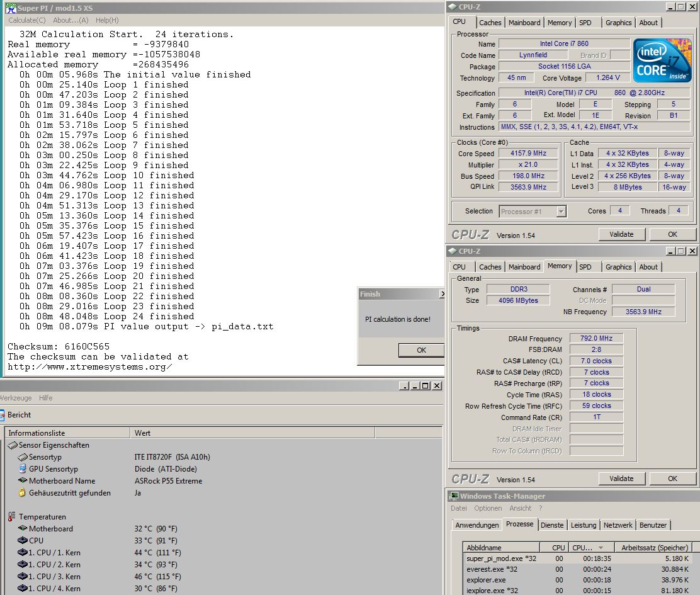Viewport: 700px width, 595px height.
Task: Switch to About tab in upper CPU-Z
Action: 648,23
